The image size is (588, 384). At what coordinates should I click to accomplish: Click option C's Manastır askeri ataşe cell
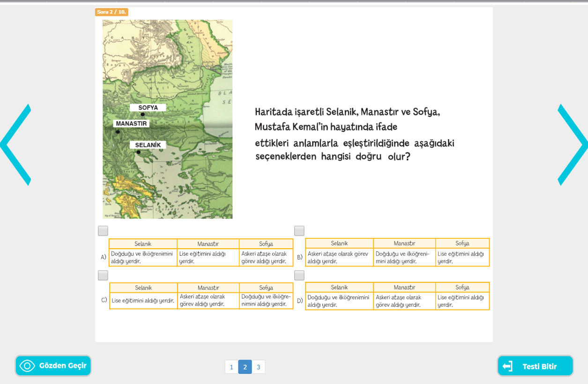pyautogui.click(x=208, y=301)
